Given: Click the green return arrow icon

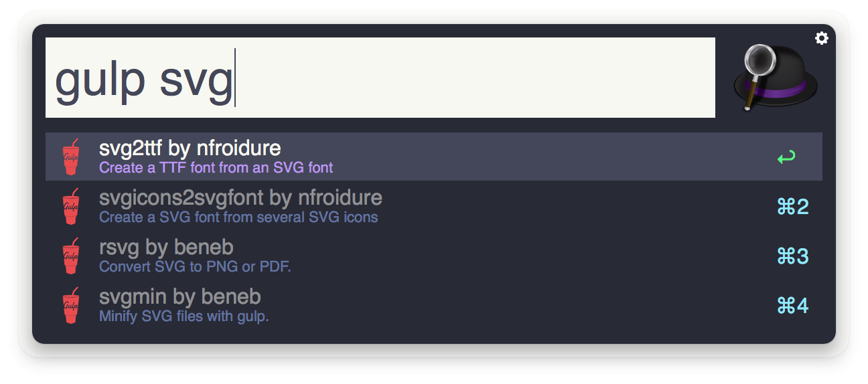Looking at the screenshot, I should click(x=786, y=158).
